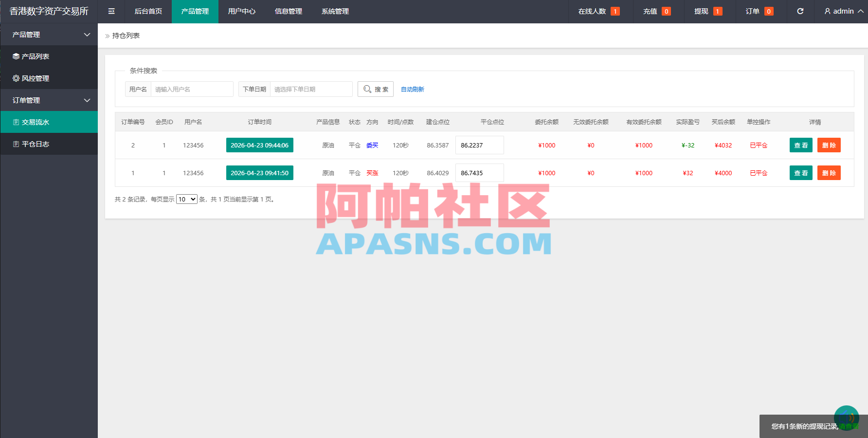Click the 产品列表 stack icon

click(16, 56)
